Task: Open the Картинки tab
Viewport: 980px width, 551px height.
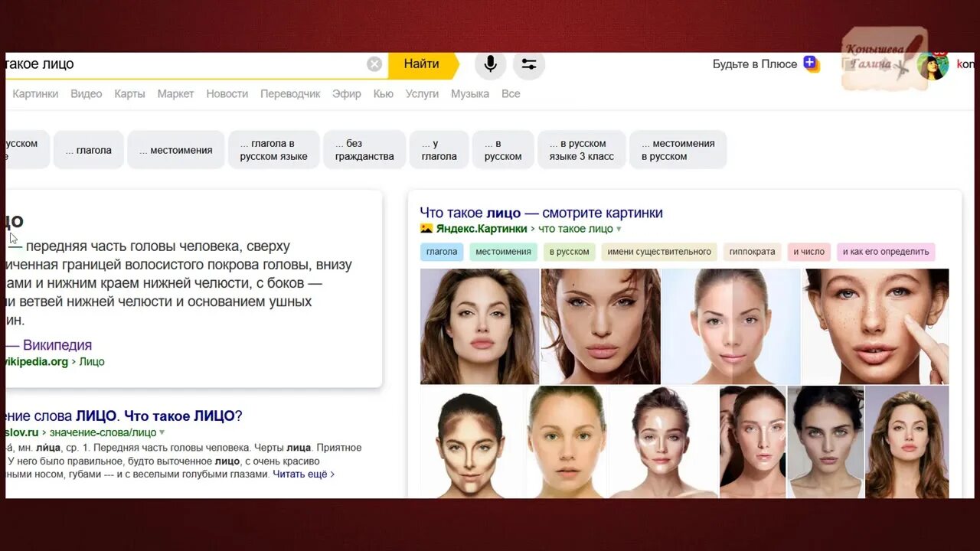Action: click(x=35, y=93)
